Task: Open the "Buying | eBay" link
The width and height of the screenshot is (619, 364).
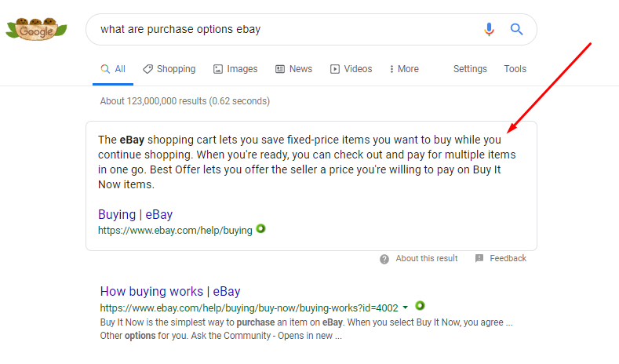Action: pyautogui.click(x=135, y=214)
